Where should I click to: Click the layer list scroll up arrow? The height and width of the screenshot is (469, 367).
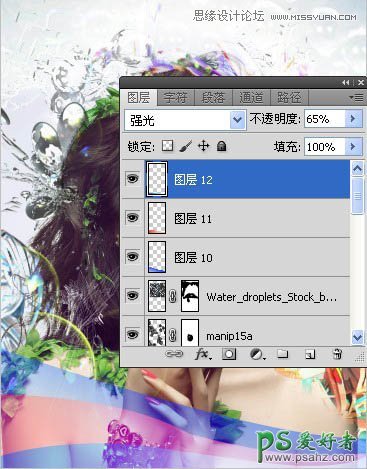tap(357, 168)
